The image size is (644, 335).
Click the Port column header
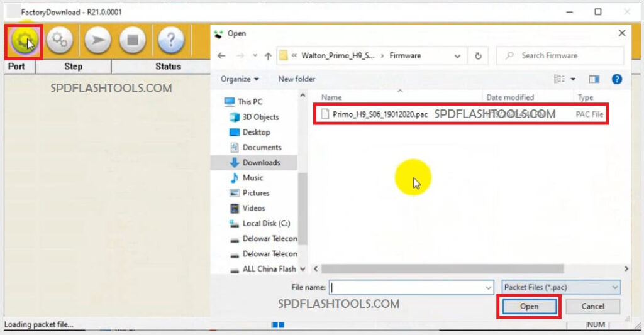pos(19,67)
